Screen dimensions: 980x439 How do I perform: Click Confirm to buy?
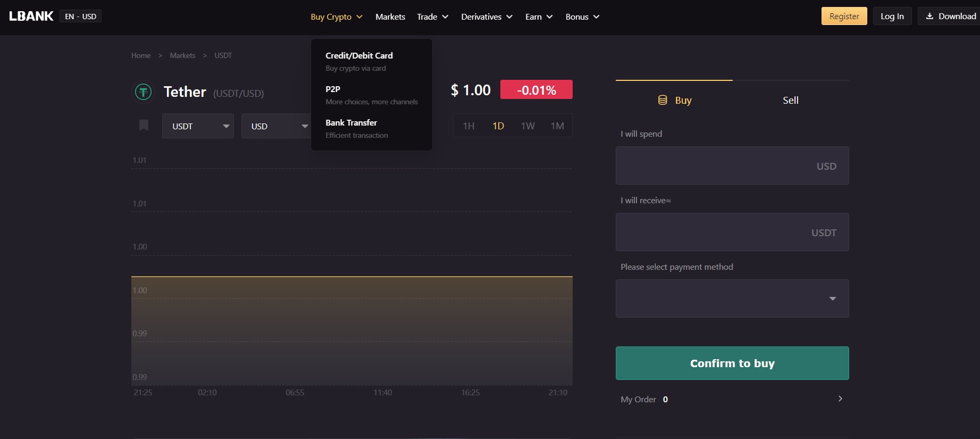point(732,363)
